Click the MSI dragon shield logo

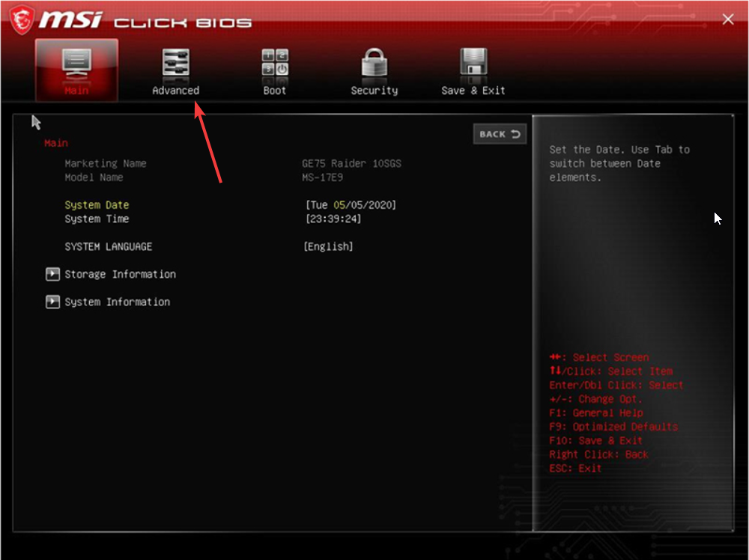[22, 19]
